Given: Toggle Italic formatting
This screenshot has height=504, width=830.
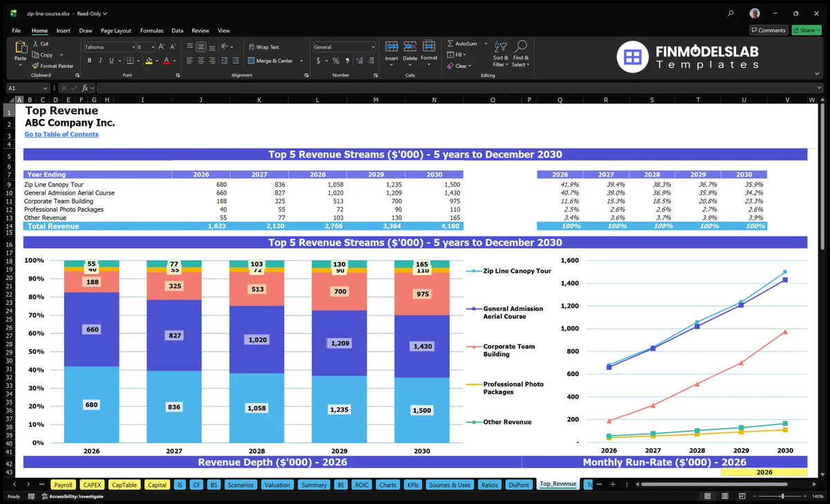Looking at the screenshot, I should point(101,61).
